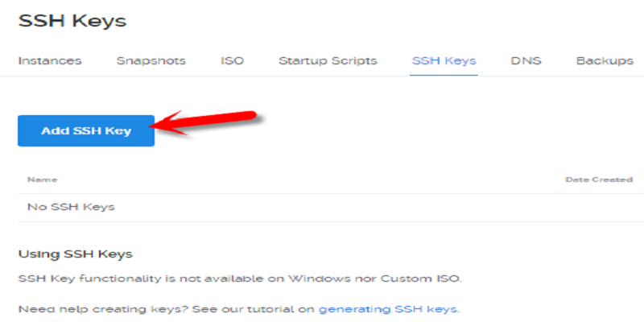Open the Instances tab
644x322 pixels.
point(50,61)
